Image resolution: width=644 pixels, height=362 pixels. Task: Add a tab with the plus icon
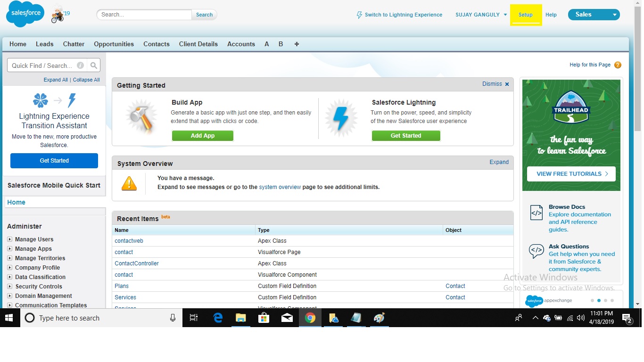[297, 44]
